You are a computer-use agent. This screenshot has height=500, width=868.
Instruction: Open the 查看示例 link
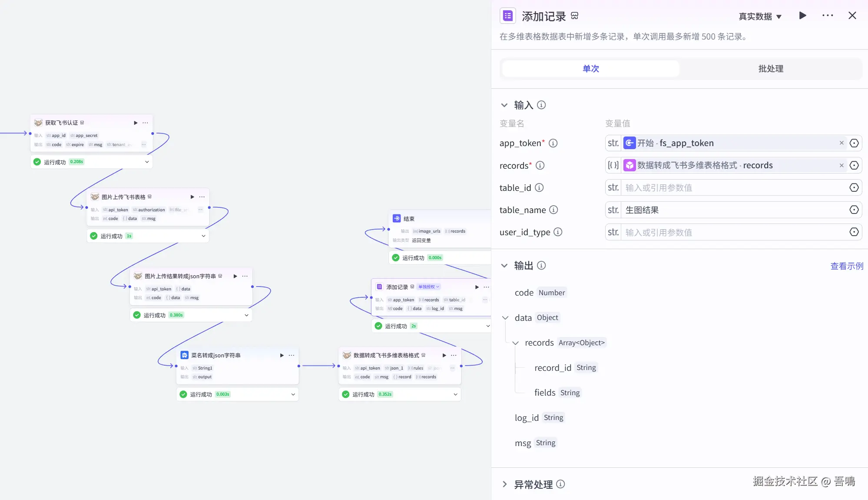(846, 266)
